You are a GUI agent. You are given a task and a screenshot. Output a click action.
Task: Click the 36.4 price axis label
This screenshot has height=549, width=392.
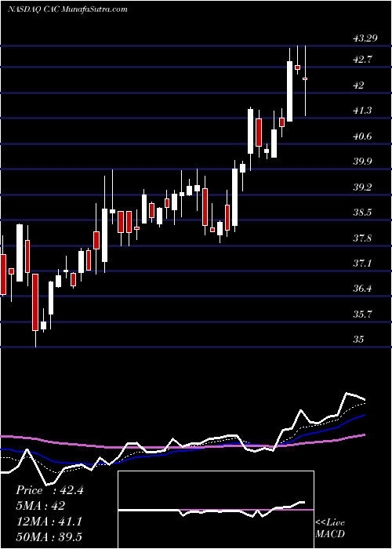(362, 289)
